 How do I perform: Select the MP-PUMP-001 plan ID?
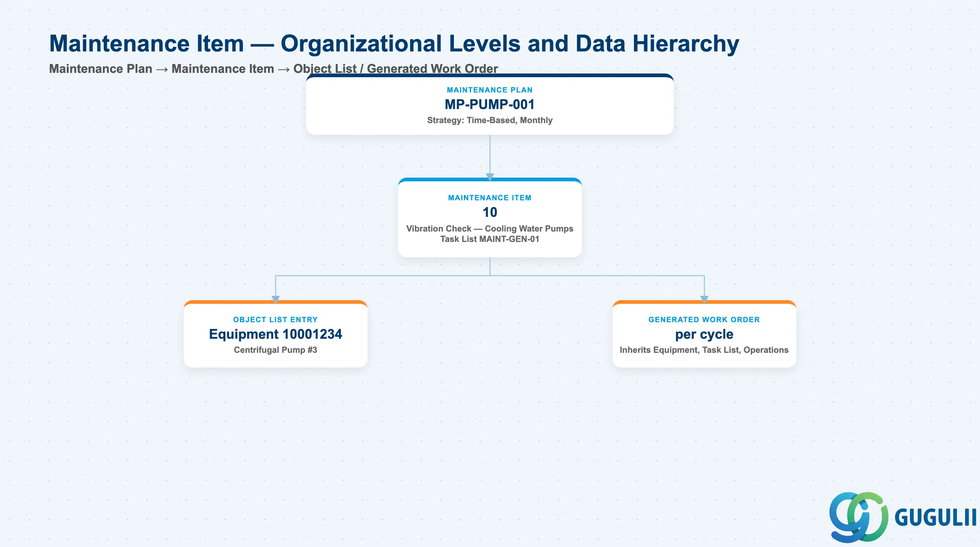[x=490, y=104]
